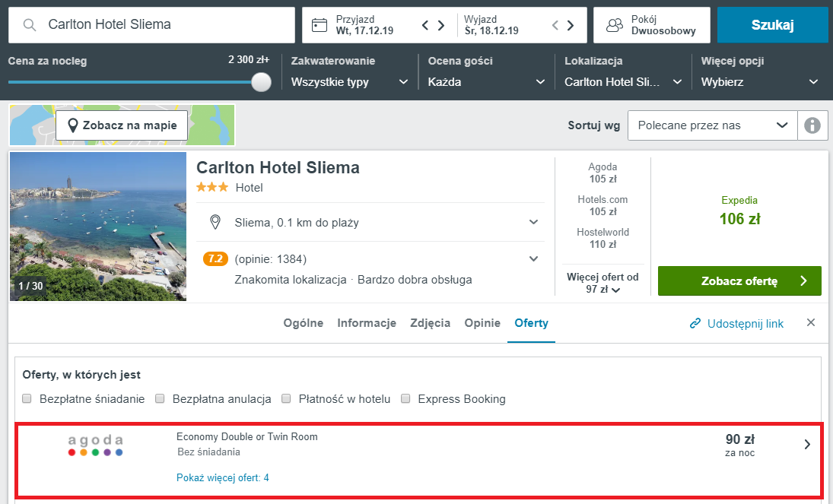
Task: Check the Bezpłatna anulacja option
Action: click(160, 398)
